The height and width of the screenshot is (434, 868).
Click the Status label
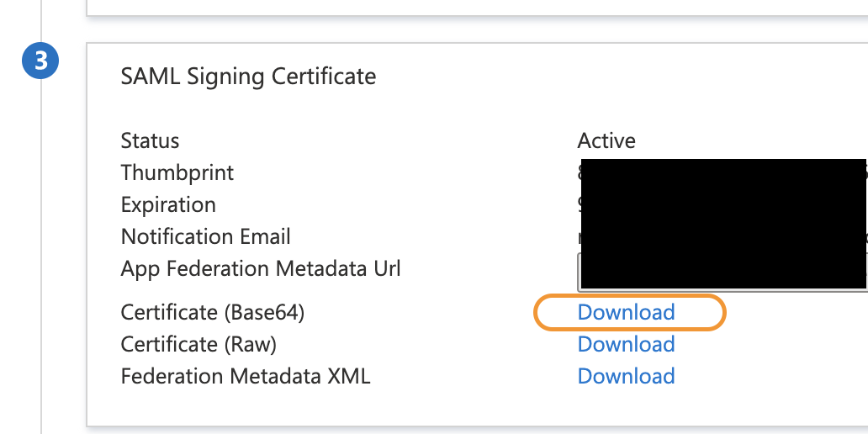[x=150, y=140]
